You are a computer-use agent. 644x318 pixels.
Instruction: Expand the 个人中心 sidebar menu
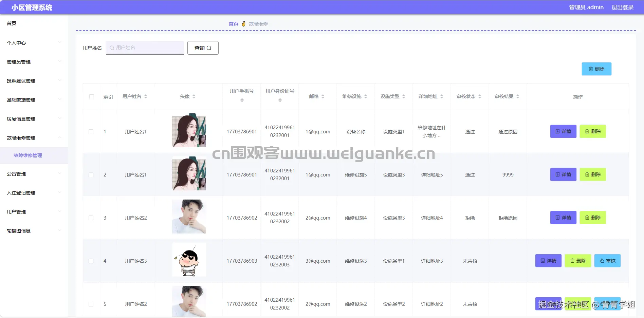pyautogui.click(x=34, y=43)
